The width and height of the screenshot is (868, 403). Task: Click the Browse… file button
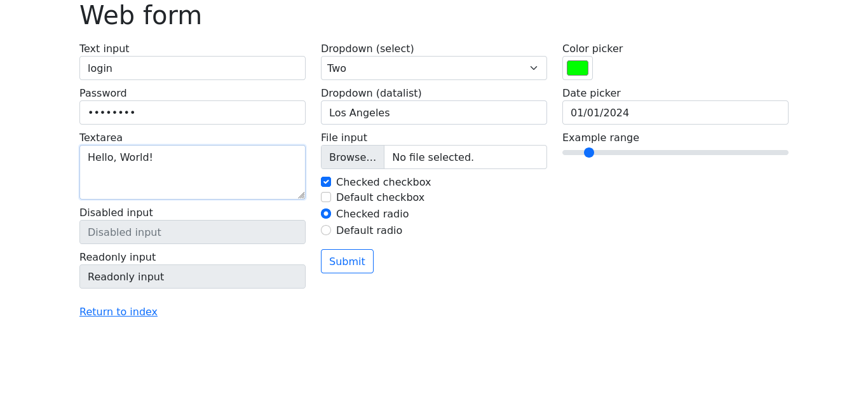pyautogui.click(x=353, y=157)
